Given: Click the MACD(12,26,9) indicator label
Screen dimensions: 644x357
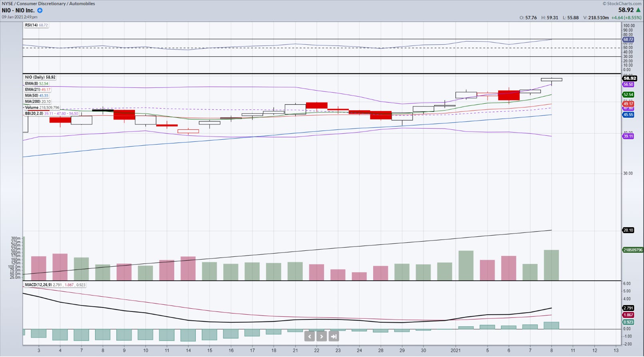Looking at the screenshot, I should 55,285.
